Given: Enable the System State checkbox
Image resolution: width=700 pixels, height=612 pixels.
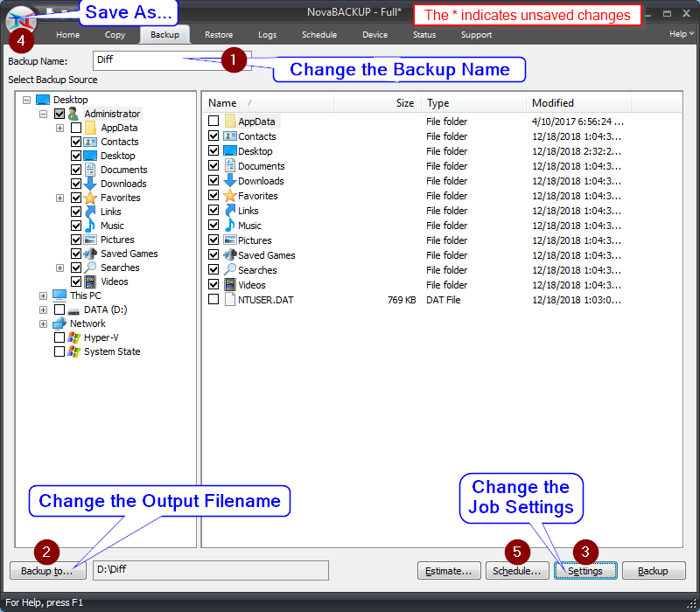Looking at the screenshot, I should tap(59, 351).
